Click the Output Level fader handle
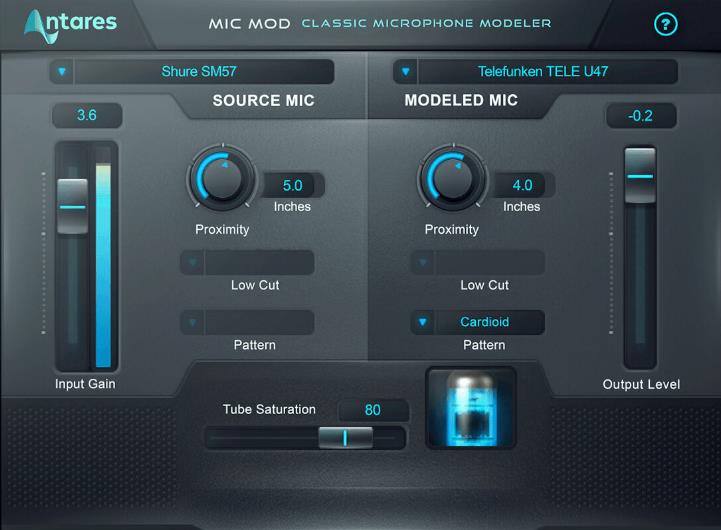 click(640, 176)
